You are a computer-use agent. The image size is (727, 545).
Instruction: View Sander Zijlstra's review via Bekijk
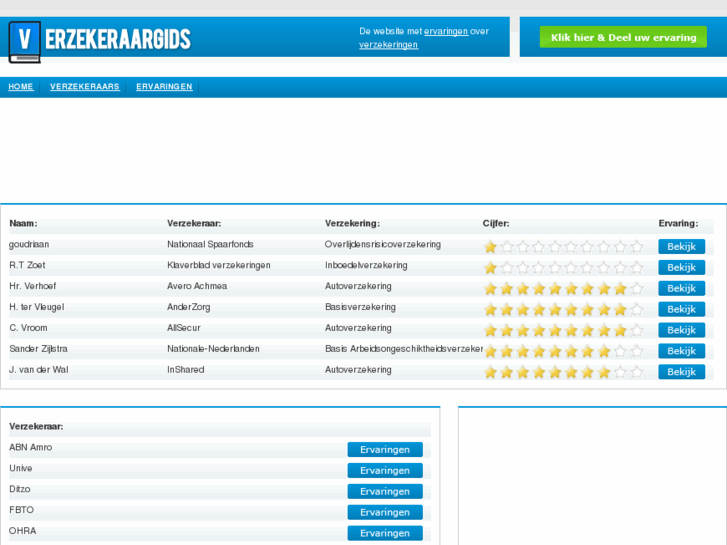tap(682, 351)
